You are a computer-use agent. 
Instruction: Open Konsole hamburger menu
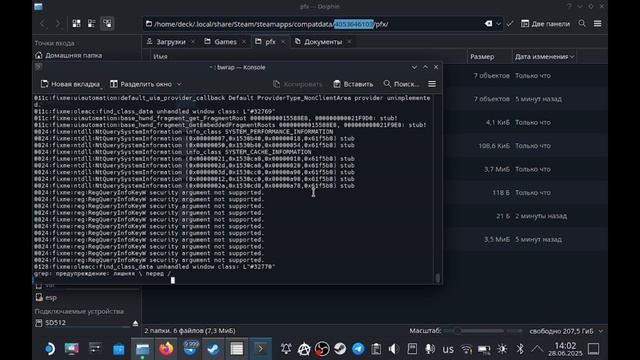(x=432, y=84)
